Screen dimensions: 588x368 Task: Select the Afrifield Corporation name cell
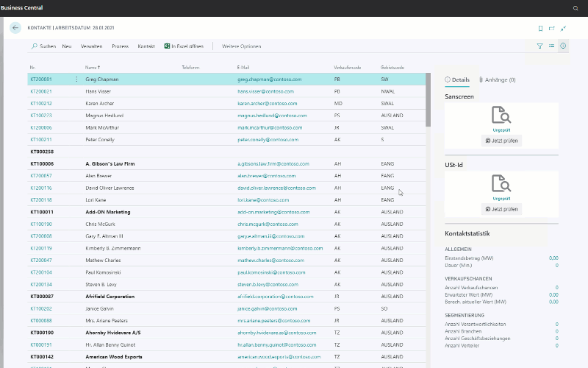click(x=110, y=297)
